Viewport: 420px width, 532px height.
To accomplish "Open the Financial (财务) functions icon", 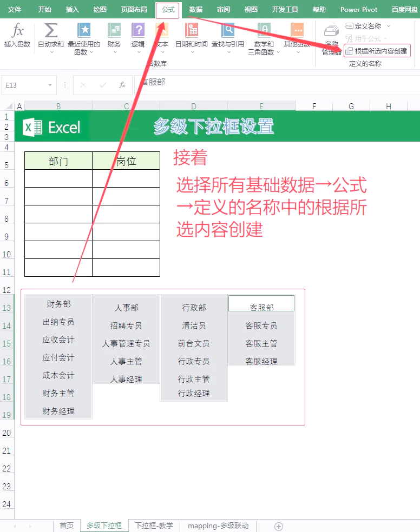I will [x=114, y=30].
